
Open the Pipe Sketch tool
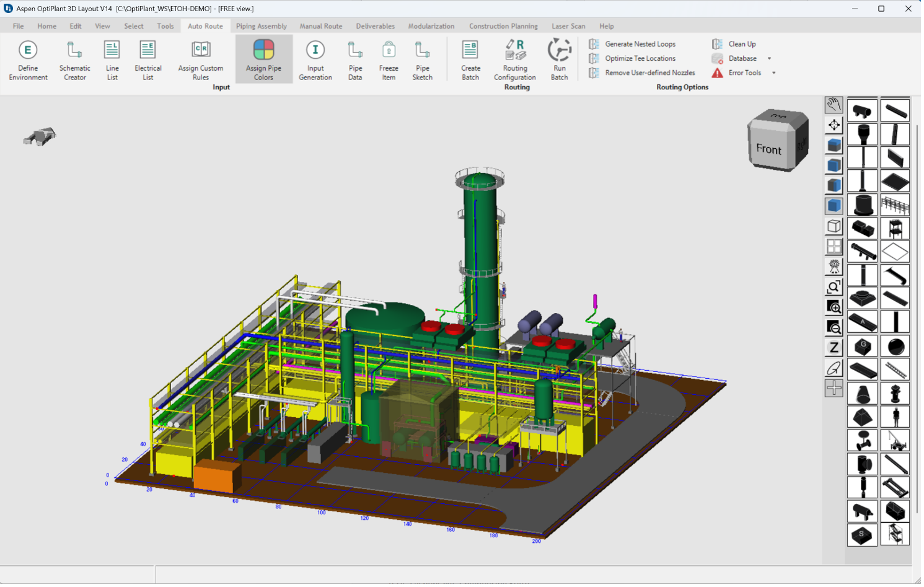click(422, 60)
